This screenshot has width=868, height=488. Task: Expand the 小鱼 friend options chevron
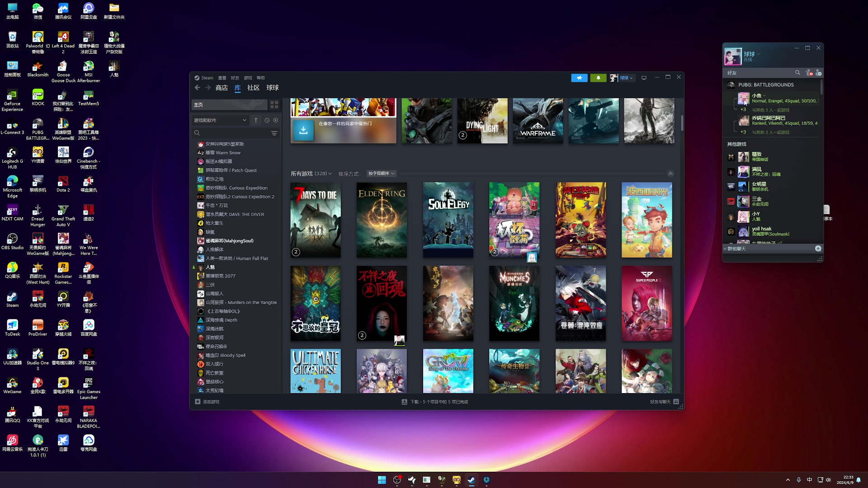(x=764, y=96)
